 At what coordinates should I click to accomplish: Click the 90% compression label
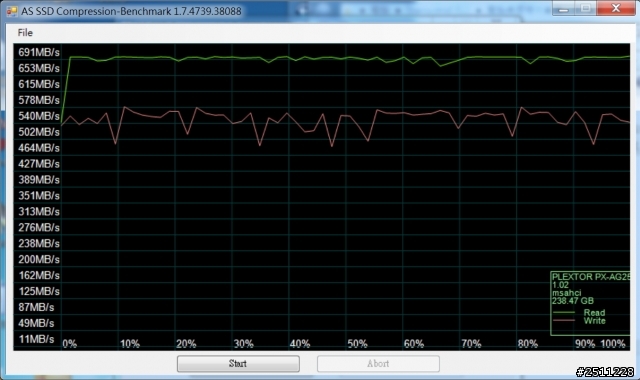pos(585,344)
